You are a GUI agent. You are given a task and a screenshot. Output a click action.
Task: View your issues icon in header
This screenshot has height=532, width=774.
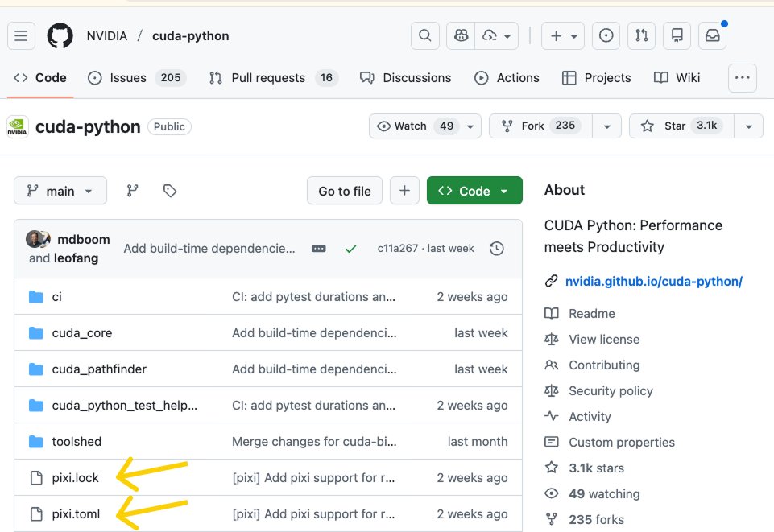pos(606,36)
